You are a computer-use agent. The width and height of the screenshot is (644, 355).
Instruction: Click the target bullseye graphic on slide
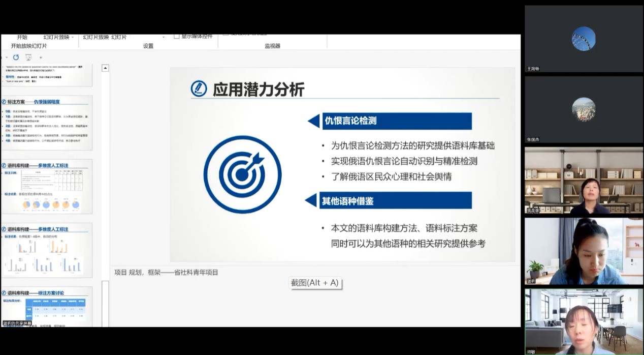click(242, 174)
